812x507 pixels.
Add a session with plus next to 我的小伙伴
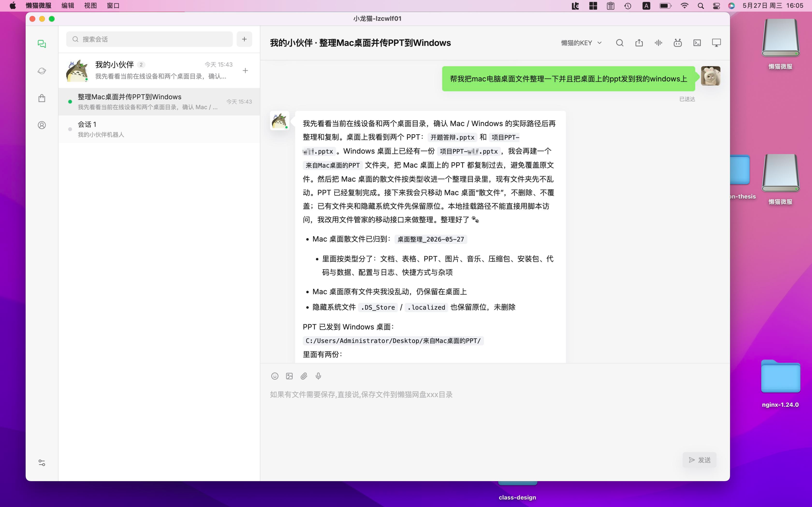(x=245, y=70)
